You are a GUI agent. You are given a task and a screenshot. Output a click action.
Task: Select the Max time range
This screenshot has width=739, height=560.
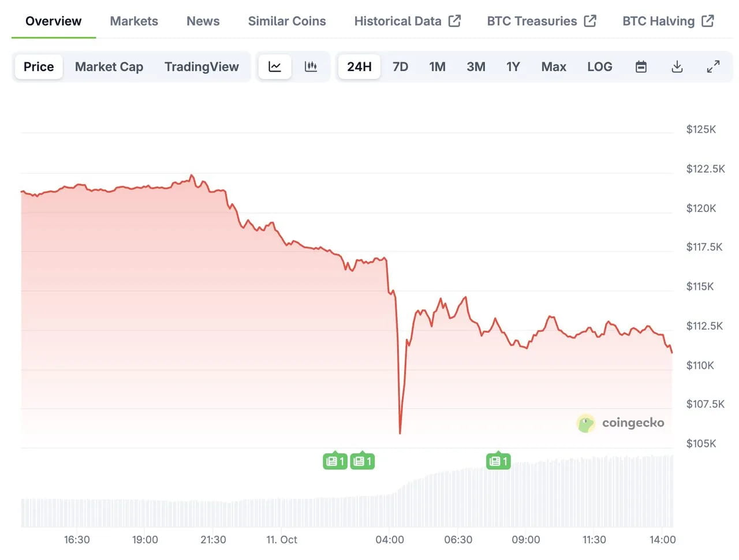(x=553, y=66)
